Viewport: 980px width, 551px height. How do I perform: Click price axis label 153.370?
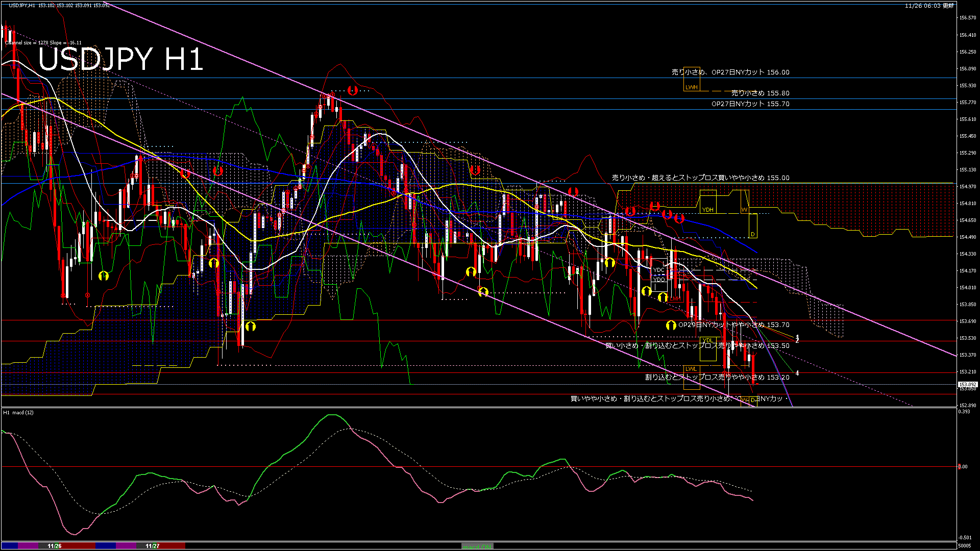[x=968, y=355]
